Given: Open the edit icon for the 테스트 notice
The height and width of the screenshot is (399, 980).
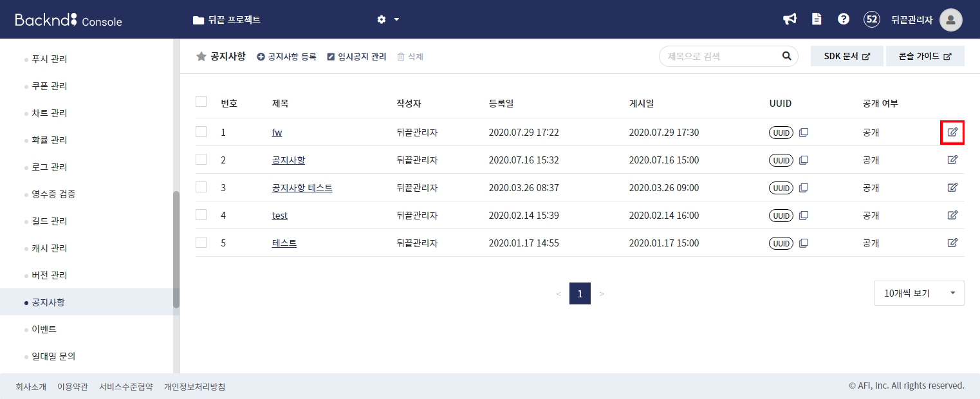Looking at the screenshot, I should point(952,243).
